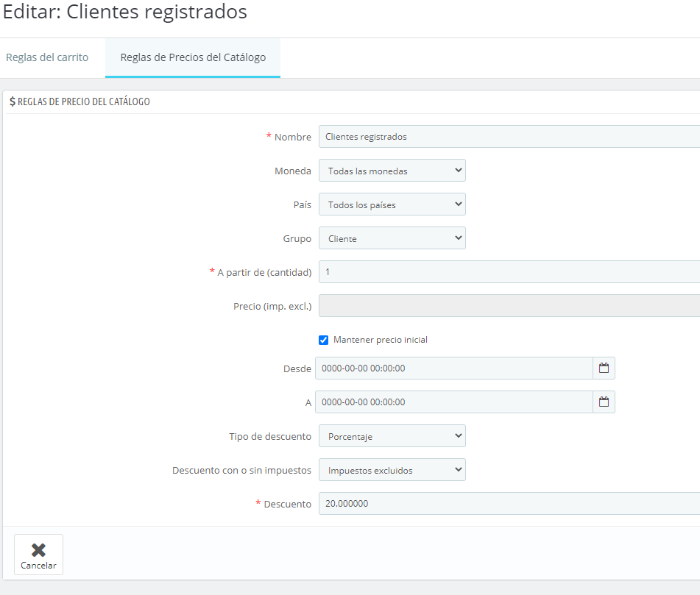
Task: Open the Grupo dropdown set to Cliente
Action: (x=392, y=238)
